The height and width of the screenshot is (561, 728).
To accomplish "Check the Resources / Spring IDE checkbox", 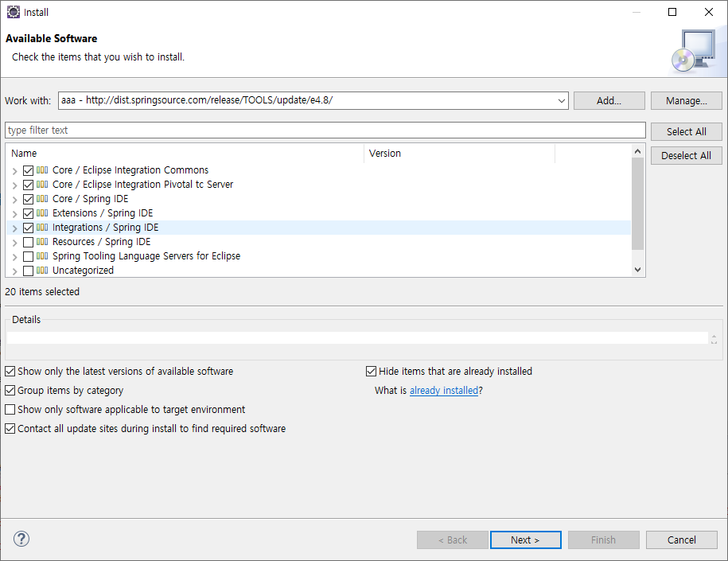I will click(29, 242).
